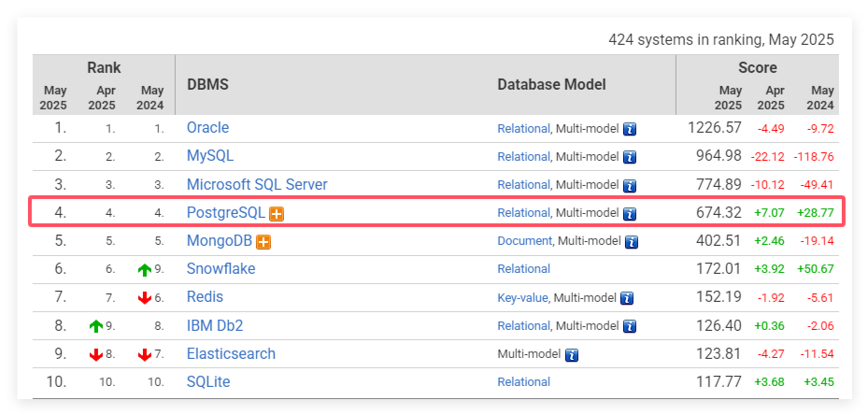Image resolution: width=868 pixels, height=415 pixels.
Task: Open the IBM Db2 DBMS link
Action: tap(215, 325)
